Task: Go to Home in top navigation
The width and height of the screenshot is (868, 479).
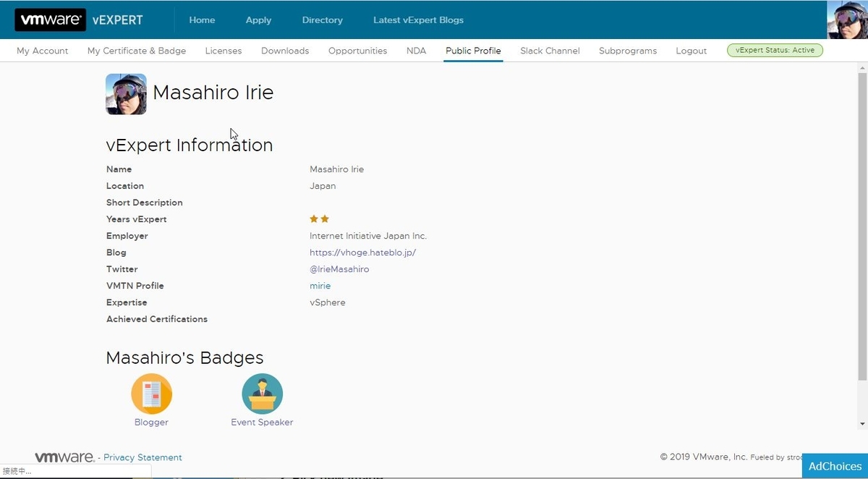Action: [x=202, y=20]
